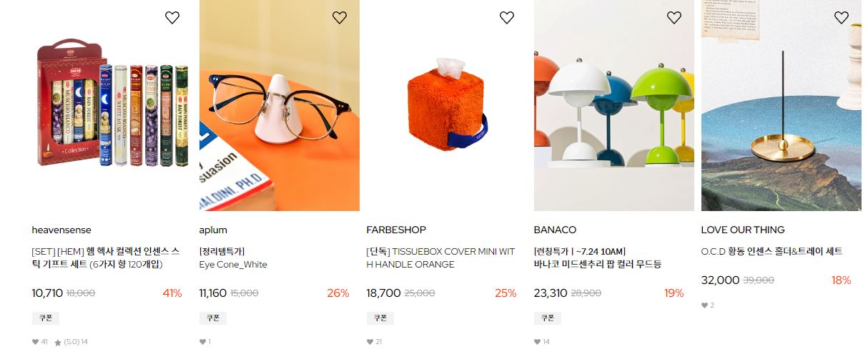Viewport: 868px width, 357px height.
Task: Like the O.C.D incense holder heart icon
Action: tap(842, 18)
